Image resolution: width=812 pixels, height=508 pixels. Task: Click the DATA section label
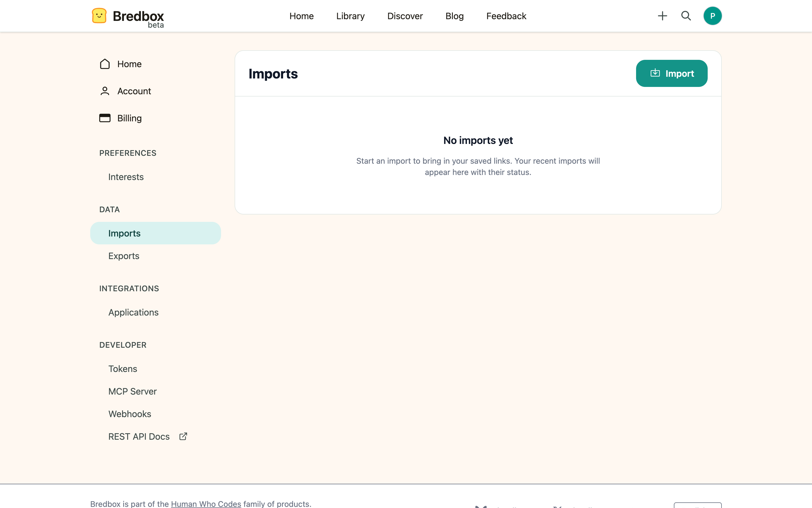pyautogui.click(x=109, y=209)
